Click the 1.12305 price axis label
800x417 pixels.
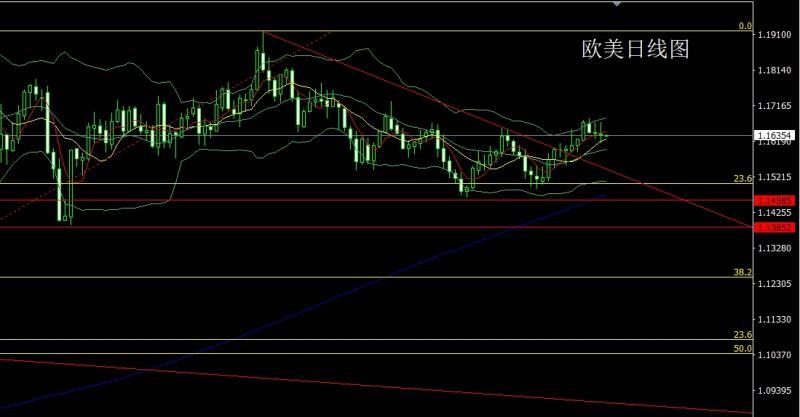776,285
